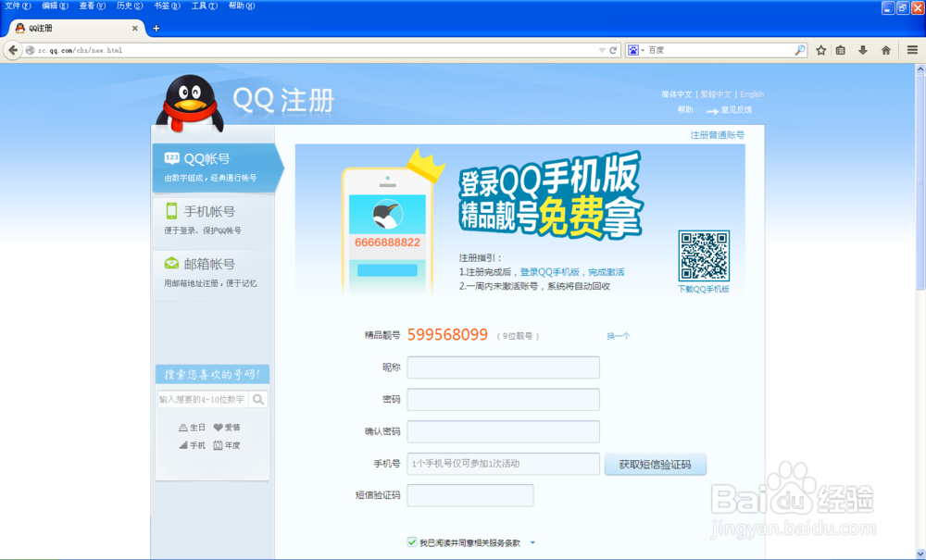Select the 生日 number category
This screenshot has width=926, height=560.
192,428
